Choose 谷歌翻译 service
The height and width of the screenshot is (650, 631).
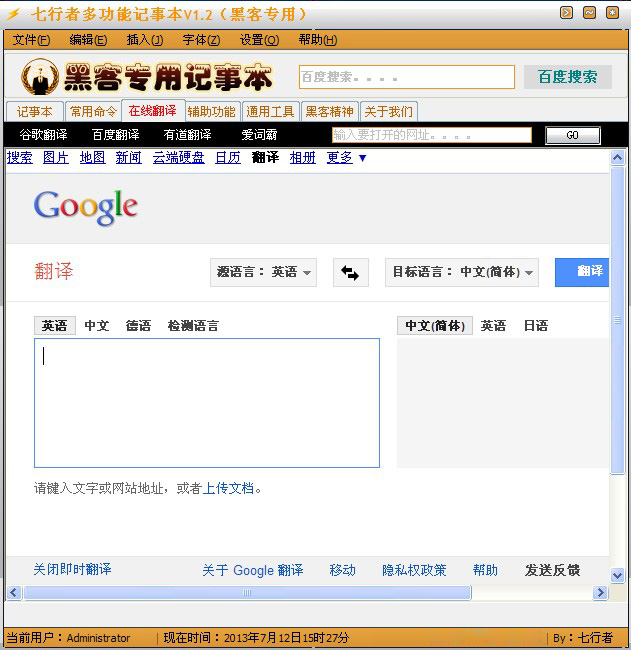[x=43, y=135]
